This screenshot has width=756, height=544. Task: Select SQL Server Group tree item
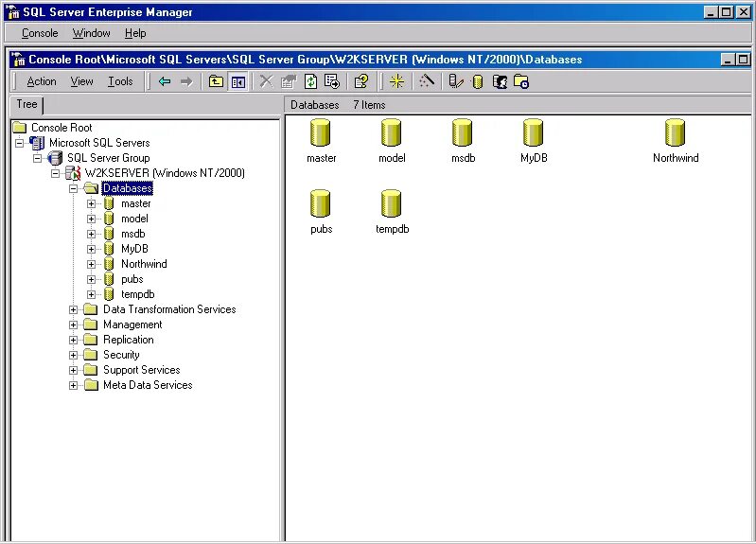[x=109, y=158]
